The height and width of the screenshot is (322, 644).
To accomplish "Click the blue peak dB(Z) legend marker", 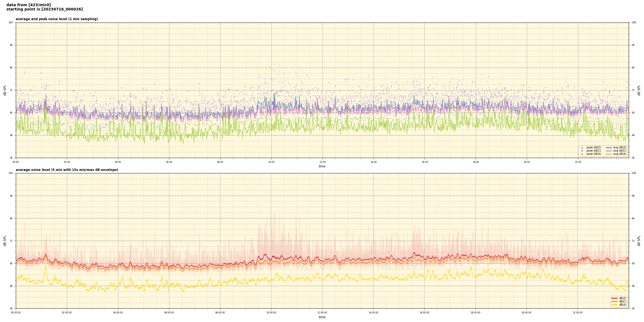I will (x=582, y=148).
